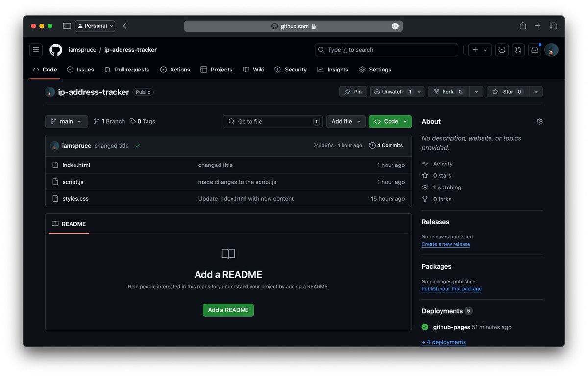Open the github-pages deployment entry
588x377 pixels.
coord(452,327)
